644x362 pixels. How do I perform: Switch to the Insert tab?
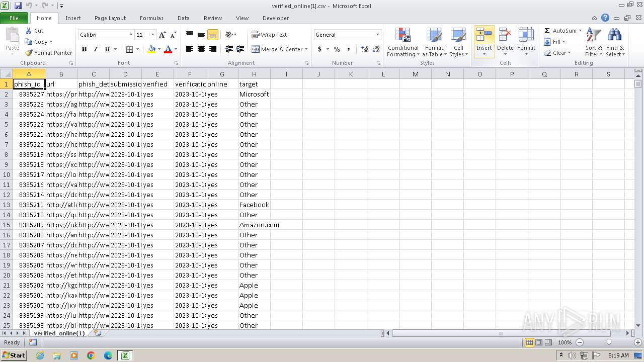[x=73, y=18]
